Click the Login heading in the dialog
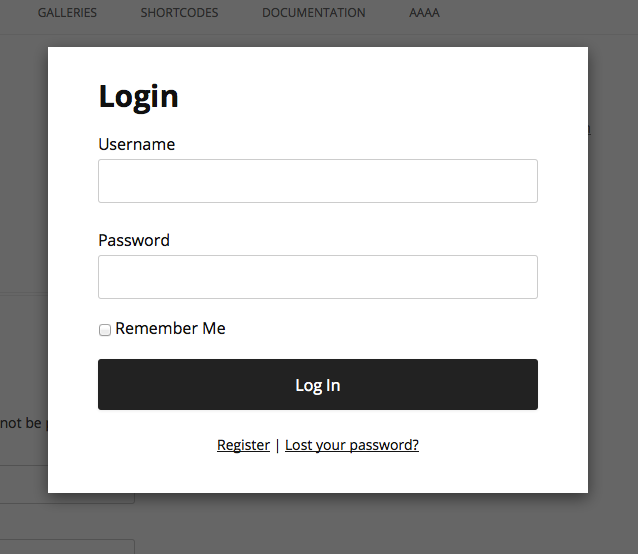The image size is (638, 554). coord(138,96)
